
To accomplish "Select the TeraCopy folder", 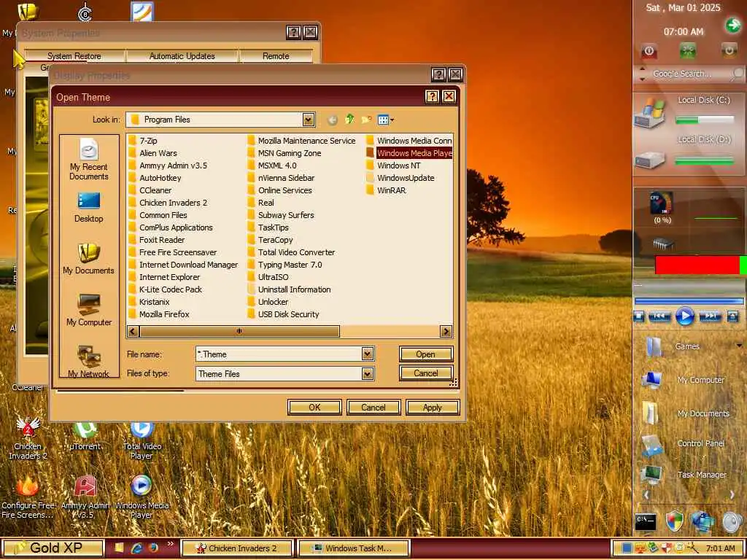I will [x=270, y=239].
